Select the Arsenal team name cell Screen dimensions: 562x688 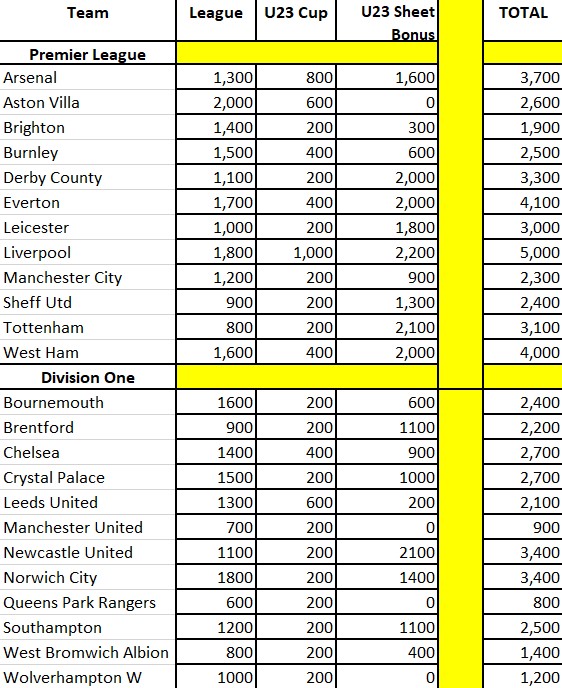(88, 78)
